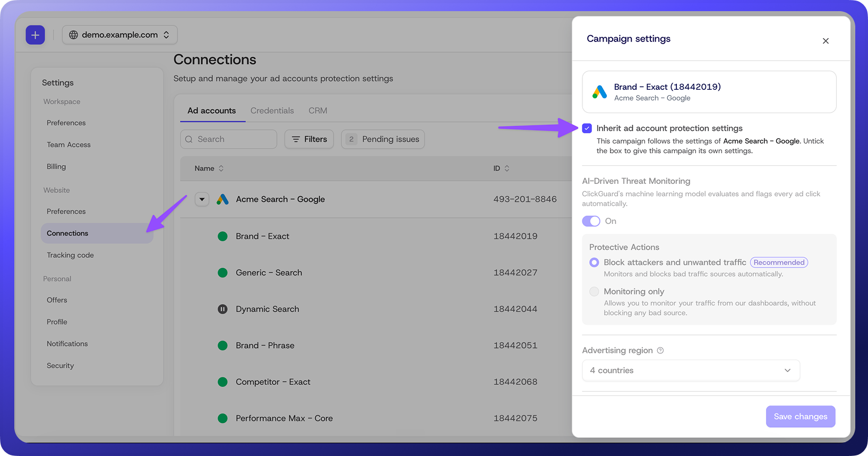Screen dimensions: 868x456
Task: Open Notifications in the sidebar
Action: click(x=67, y=344)
